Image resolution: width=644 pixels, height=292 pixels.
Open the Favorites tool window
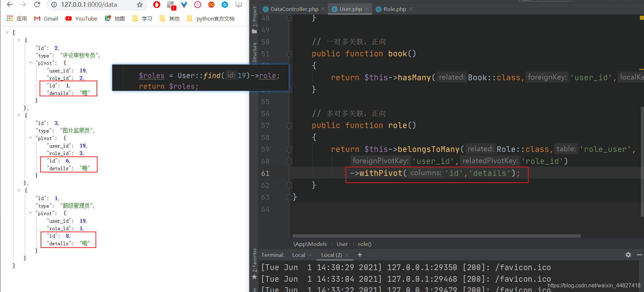pos(254,264)
